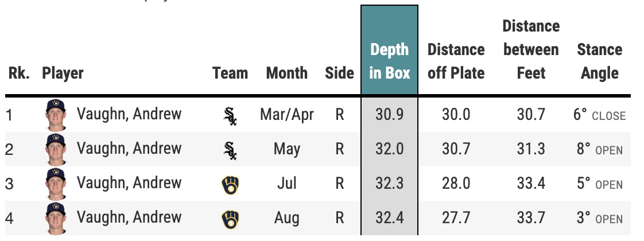Click the White Sox logo in the May row
The height and width of the screenshot is (241, 644).
(230, 150)
